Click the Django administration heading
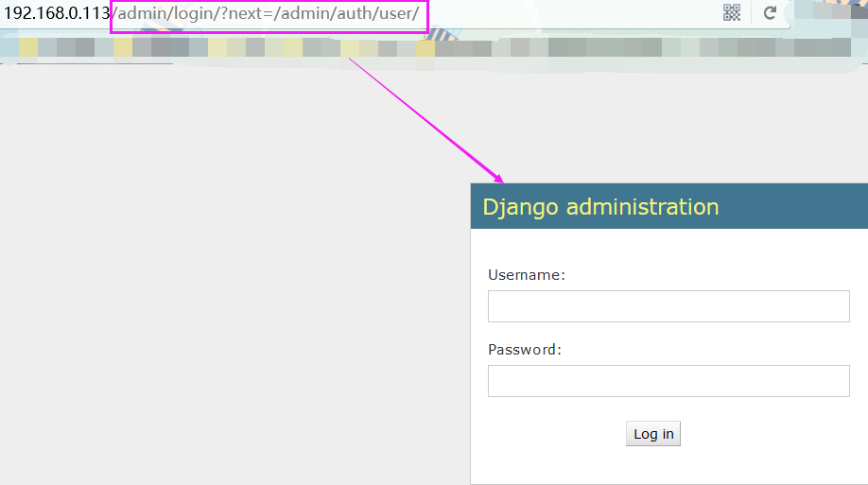 click(x=600, y=207)
